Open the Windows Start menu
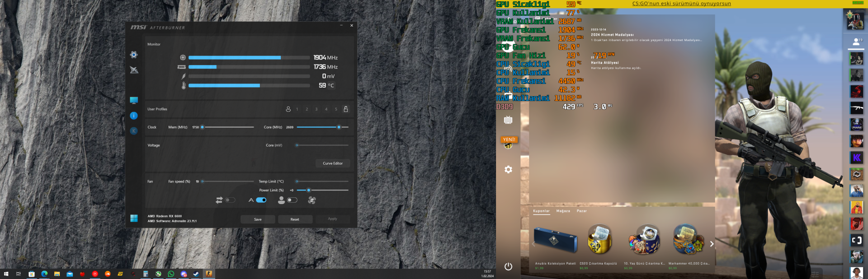Image resolution: width=868 pixels, height=279 pixels. 6,274
